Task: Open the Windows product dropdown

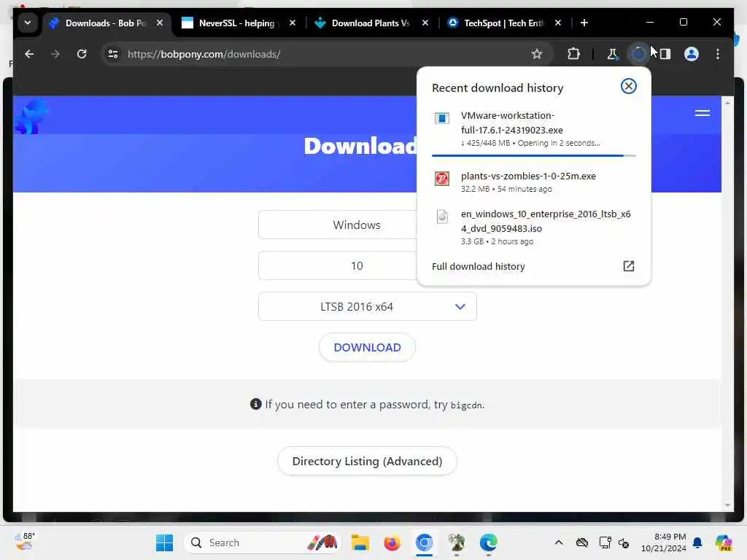Action: point(338,225)
